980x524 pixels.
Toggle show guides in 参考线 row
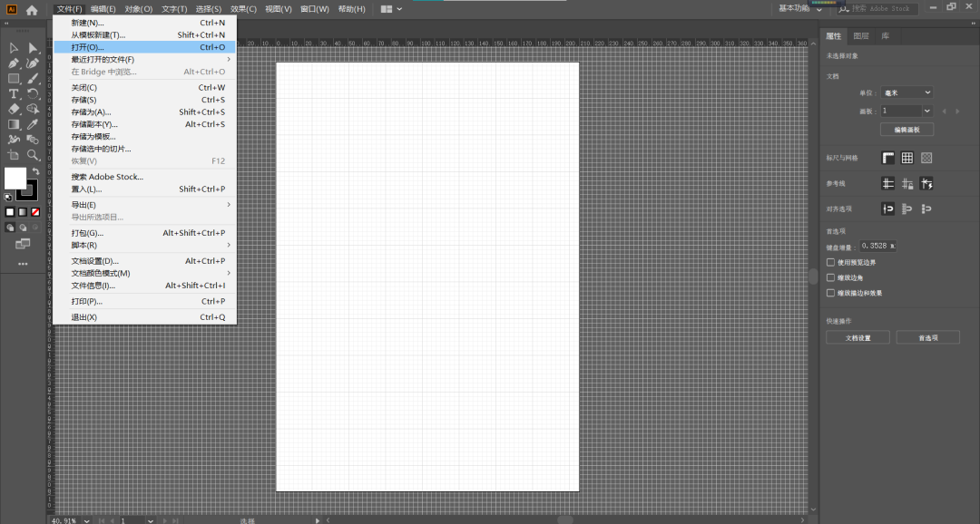(888, 184)
